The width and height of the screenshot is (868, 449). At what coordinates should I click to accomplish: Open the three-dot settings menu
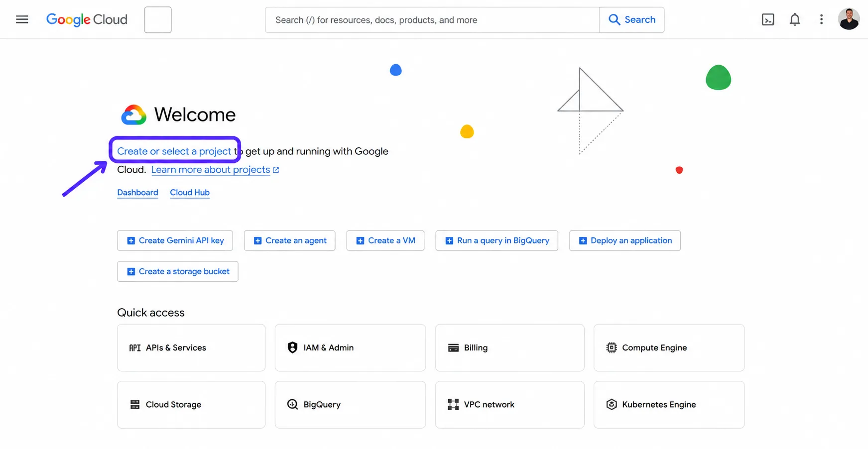click(x=821, y=19)
